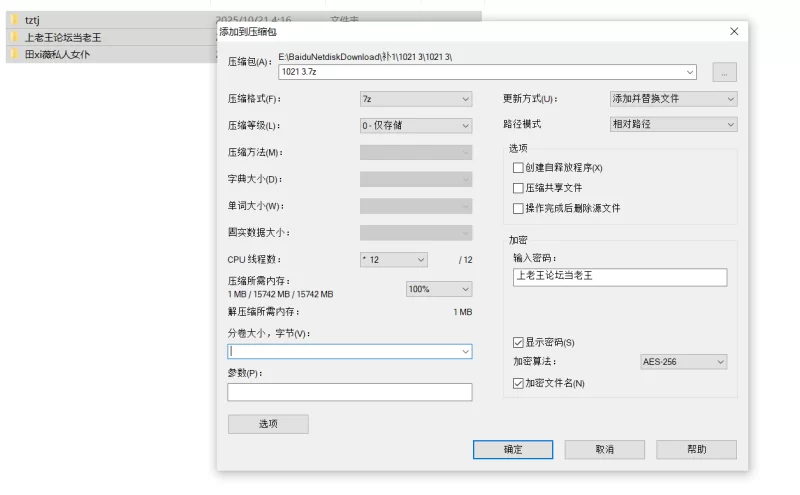Open the 压缩格式 dropdown showing 7z
Screen dimensions: 800x495
pyautogui.click(x=415, y=99)
